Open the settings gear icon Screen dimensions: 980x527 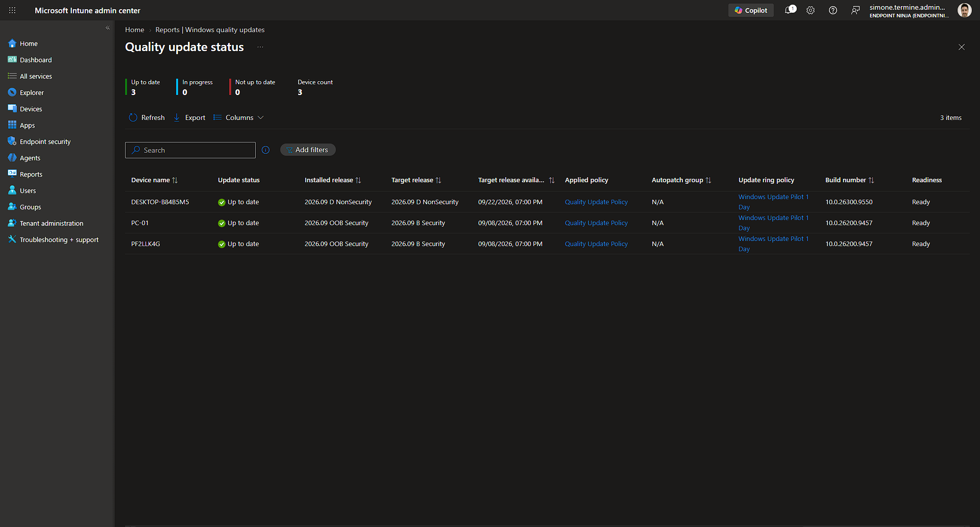pos(811,10)
